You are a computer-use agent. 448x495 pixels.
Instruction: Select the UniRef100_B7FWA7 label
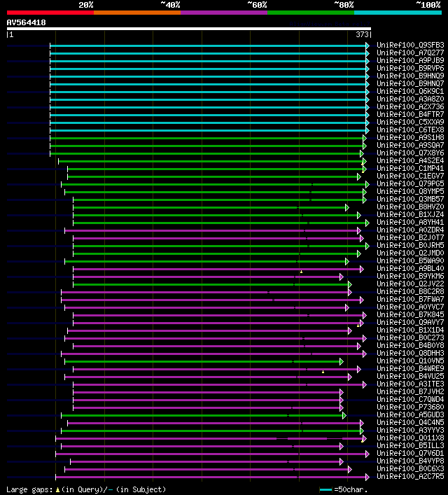[410, 299]
